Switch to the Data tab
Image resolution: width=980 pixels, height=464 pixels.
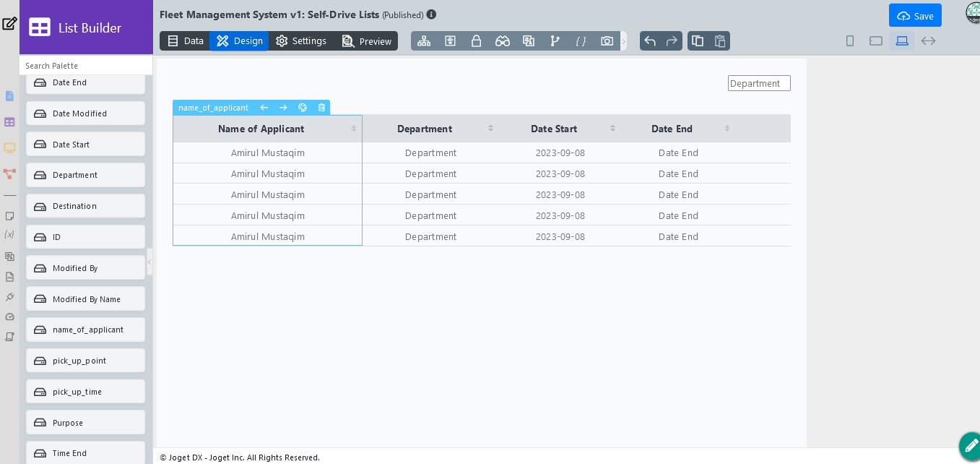185,41
